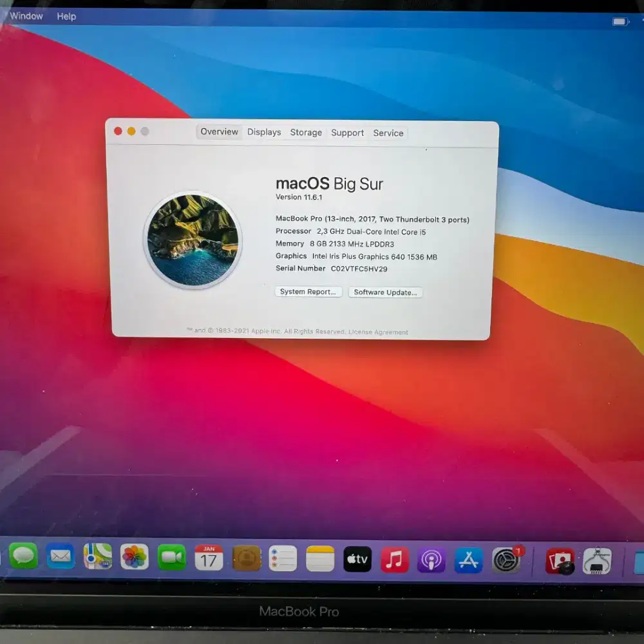Start FaceTime from the dock
The height and width of the screenshot is (644, 644).
pyautogui.click(x=171, y=558)
